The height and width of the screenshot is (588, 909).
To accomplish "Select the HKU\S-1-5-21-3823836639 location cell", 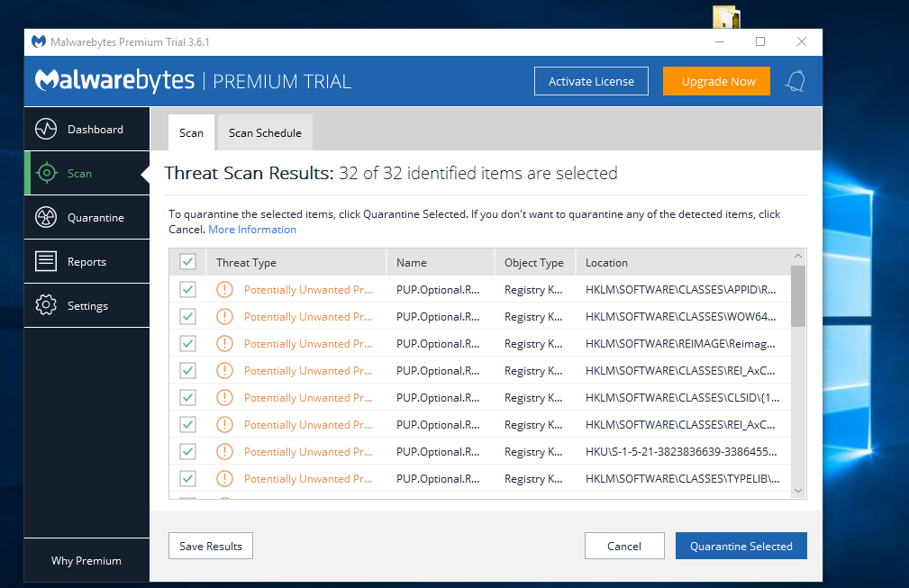I will (681, 451).
